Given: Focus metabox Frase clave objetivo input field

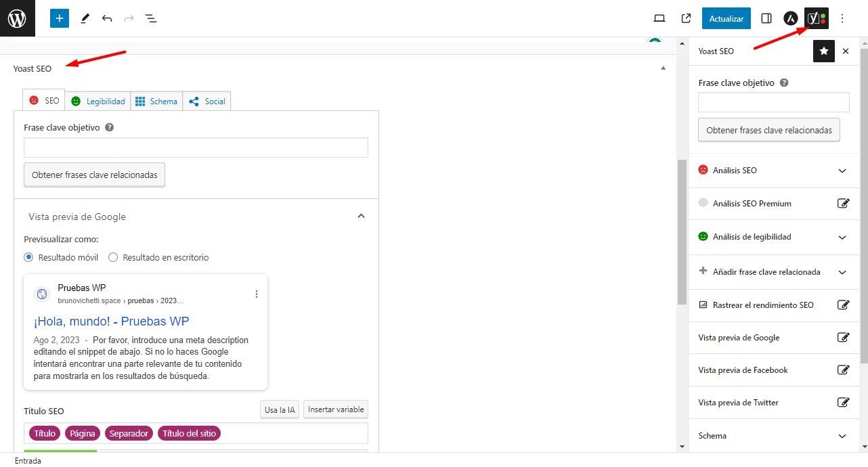Looking at the screenshot, I should [196, 148].
